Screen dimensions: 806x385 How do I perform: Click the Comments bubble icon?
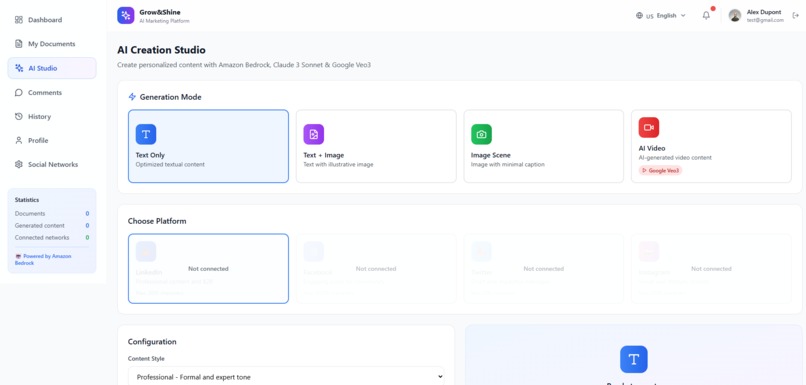tap(19, 93)
